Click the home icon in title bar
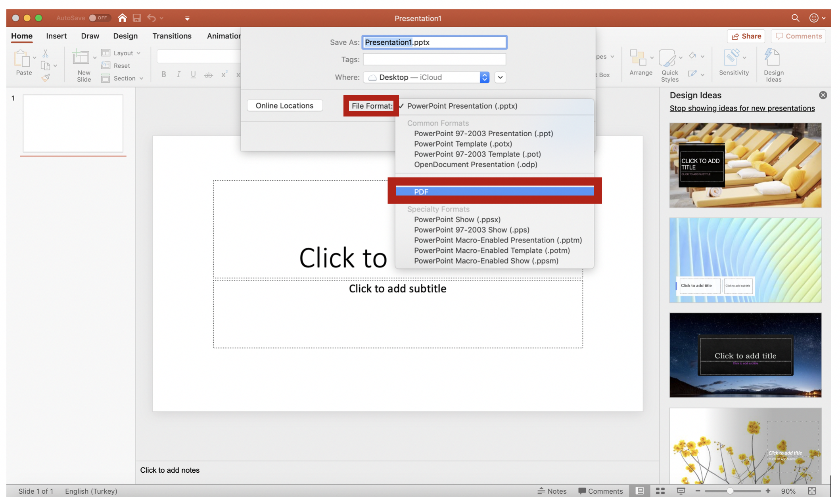Viewport: 840px width, 504px height. (x=122, y=18)
